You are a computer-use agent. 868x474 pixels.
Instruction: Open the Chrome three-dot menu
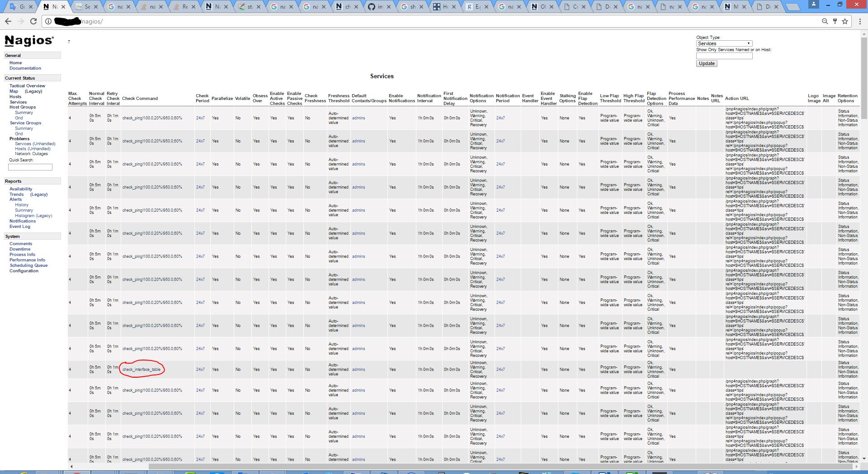[860, 21]
